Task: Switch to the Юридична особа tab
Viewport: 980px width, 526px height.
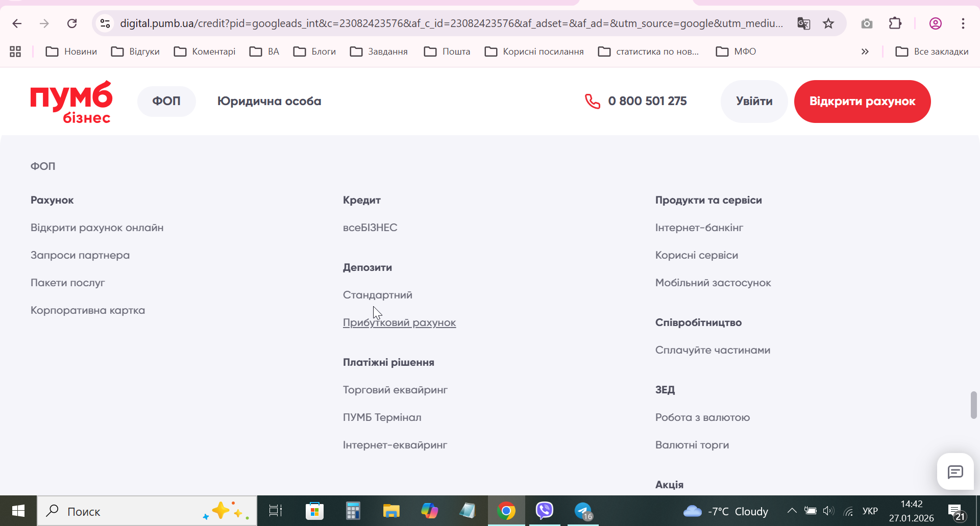Action: [x=269, y=101]
